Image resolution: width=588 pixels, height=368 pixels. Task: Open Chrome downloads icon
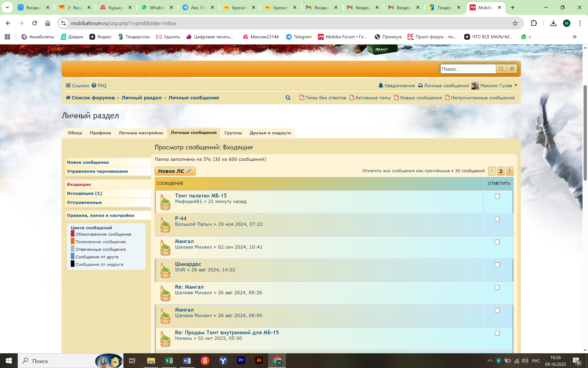[553, 23]
